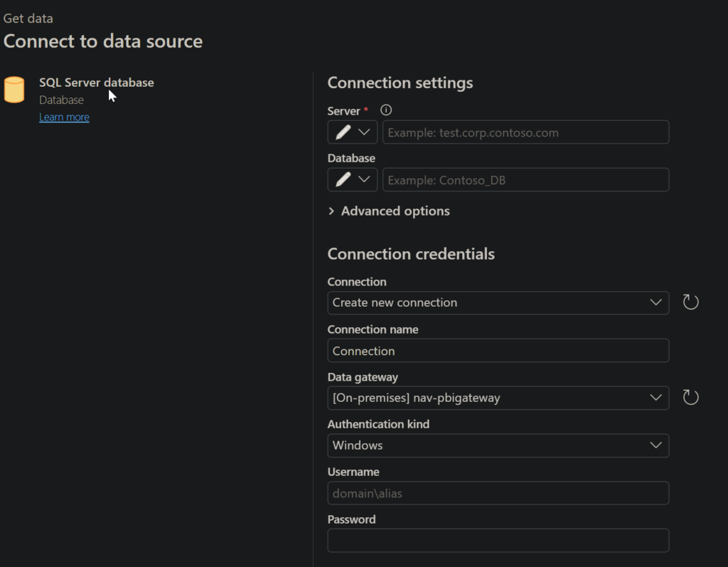Click the Server field info icon
The image size is (728, 567).
[387, 110]
